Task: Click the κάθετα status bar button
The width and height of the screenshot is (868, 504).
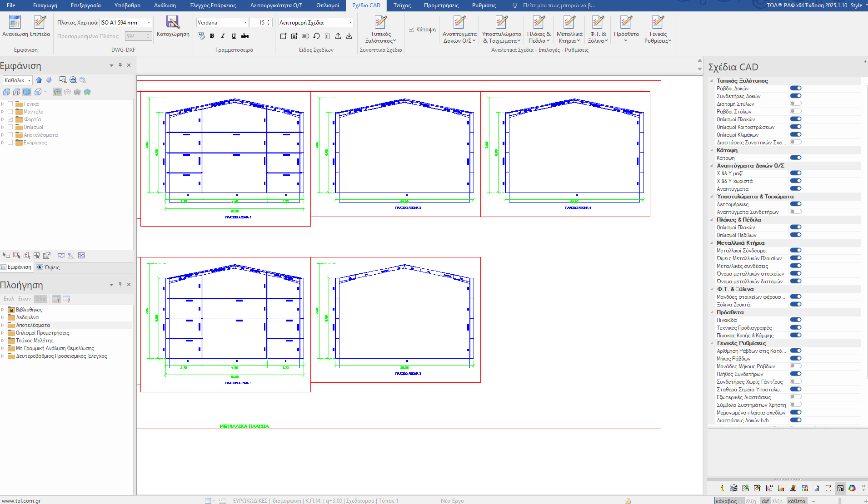Action: pyautogui.click(x=797, y=501)
